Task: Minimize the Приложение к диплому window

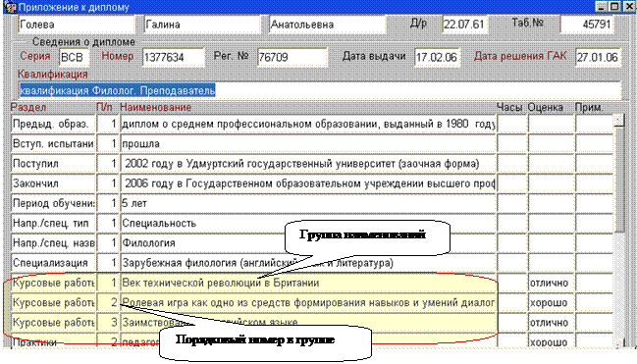Action: click(x=602, y=7)
